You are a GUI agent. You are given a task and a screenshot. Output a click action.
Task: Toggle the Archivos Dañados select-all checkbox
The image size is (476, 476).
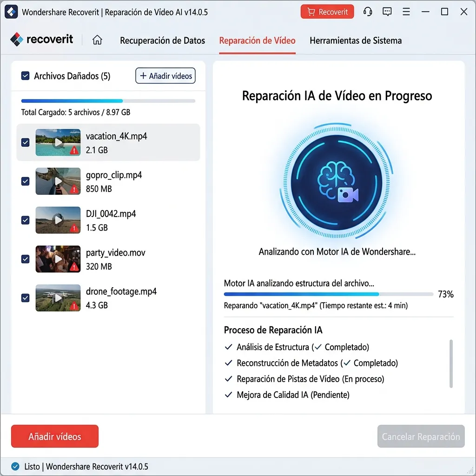pyautogui.click(x=25, y=76)
